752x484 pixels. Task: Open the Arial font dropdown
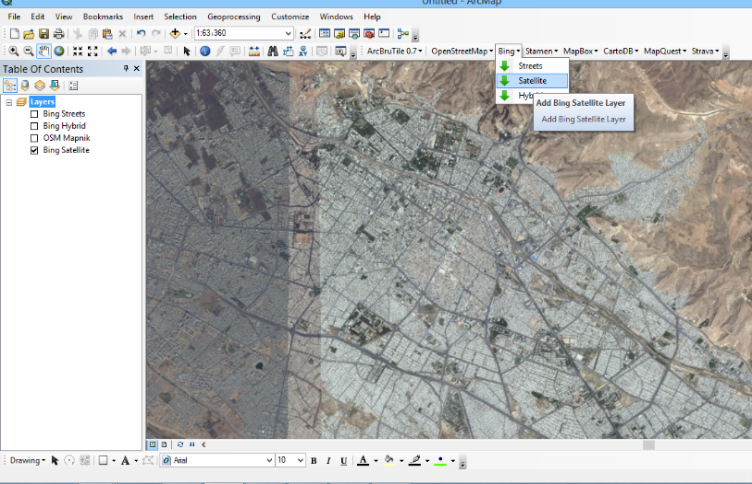(x=269, y=460)
